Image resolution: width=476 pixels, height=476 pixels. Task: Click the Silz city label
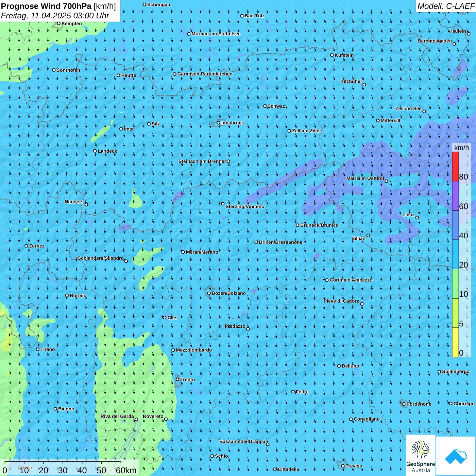155,124
